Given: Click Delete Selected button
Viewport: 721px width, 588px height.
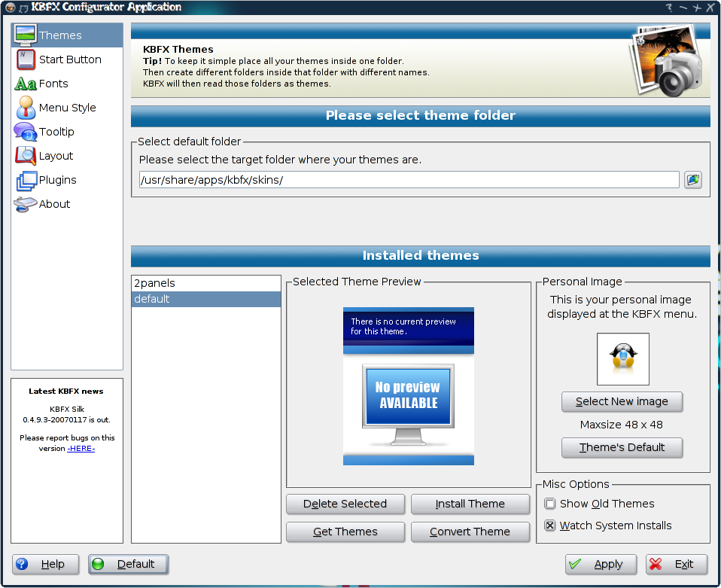Looking at the screenshot, I should [x=345, y=504].
